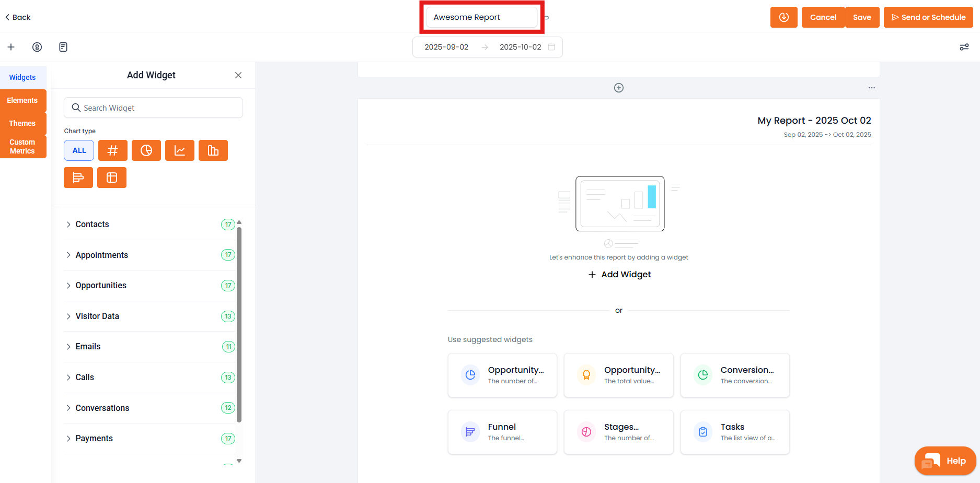Select the pie chart type filter

(x=146, y=150)
